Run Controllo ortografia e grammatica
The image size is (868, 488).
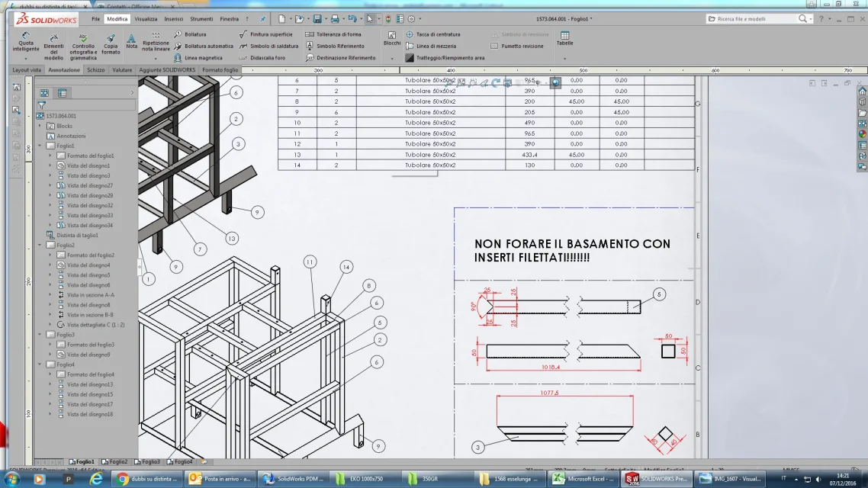83,47
